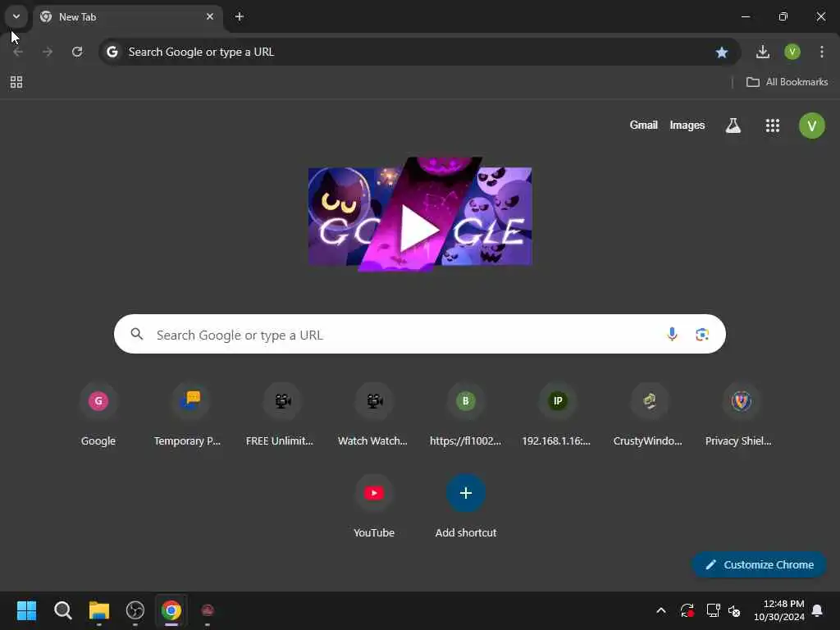
Task: Click the sync status tray icon
Action: 687,610
